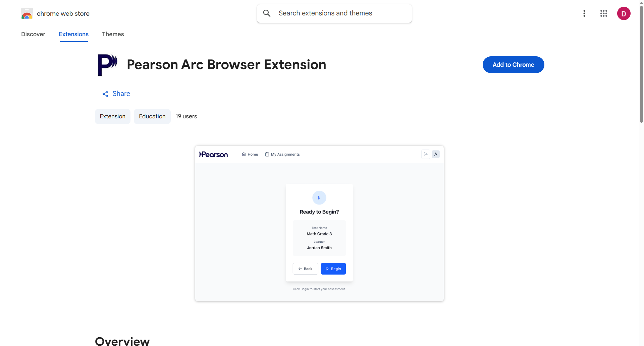Click the Pearson Arc extension logo
The image size is (644, 346).
click(107, 65)
